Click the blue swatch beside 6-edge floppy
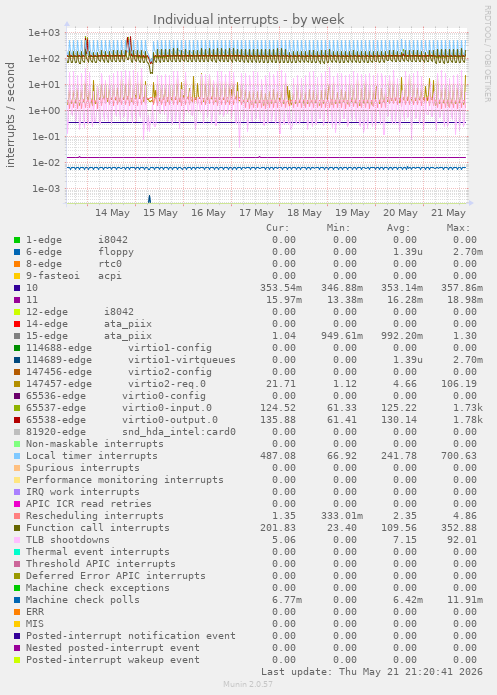 tap(17, 252)
